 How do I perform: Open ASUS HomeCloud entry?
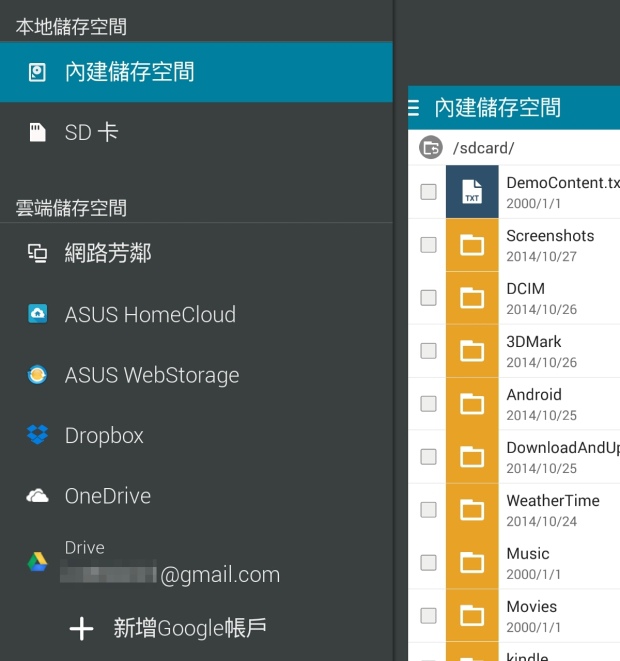point(196,314)
